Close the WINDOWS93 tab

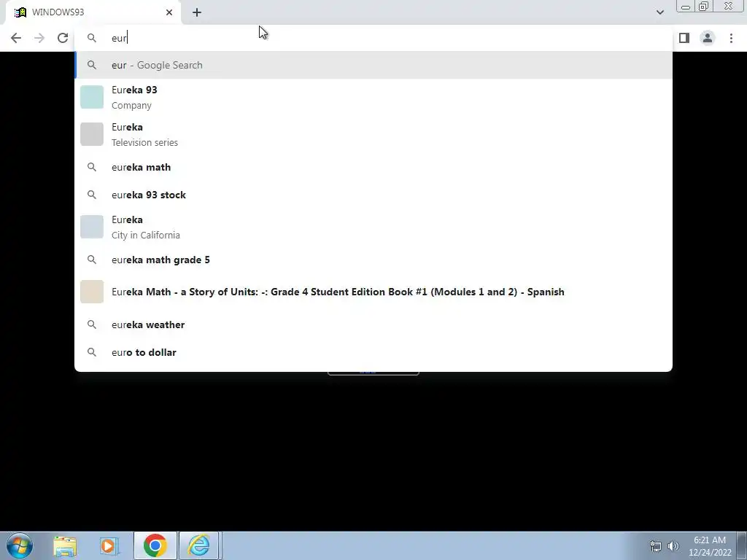pos(169,12)
